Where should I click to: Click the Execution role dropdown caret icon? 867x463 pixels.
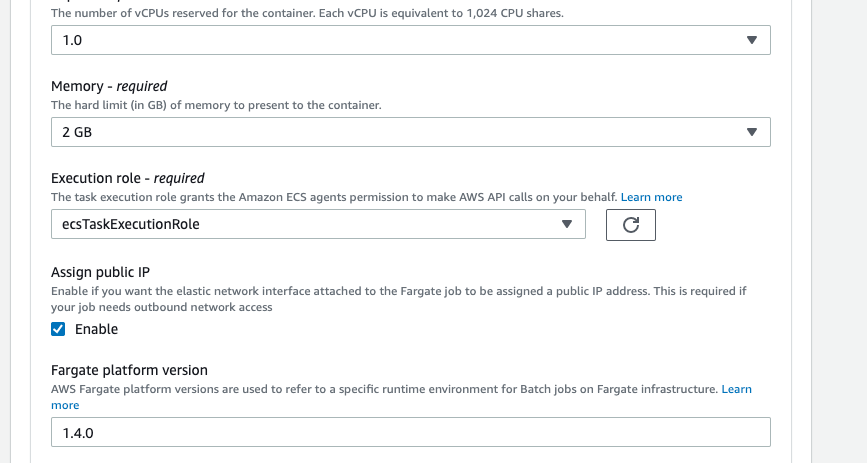tap(566, 224)
